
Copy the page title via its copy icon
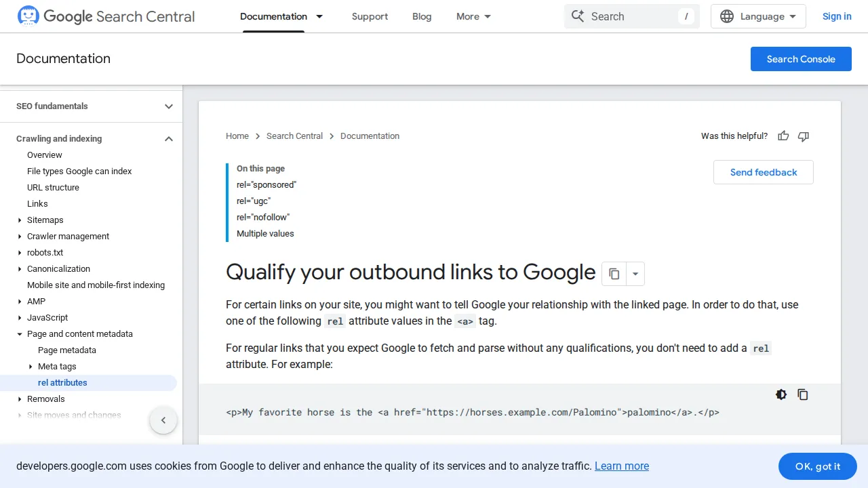tap(614, 273)
